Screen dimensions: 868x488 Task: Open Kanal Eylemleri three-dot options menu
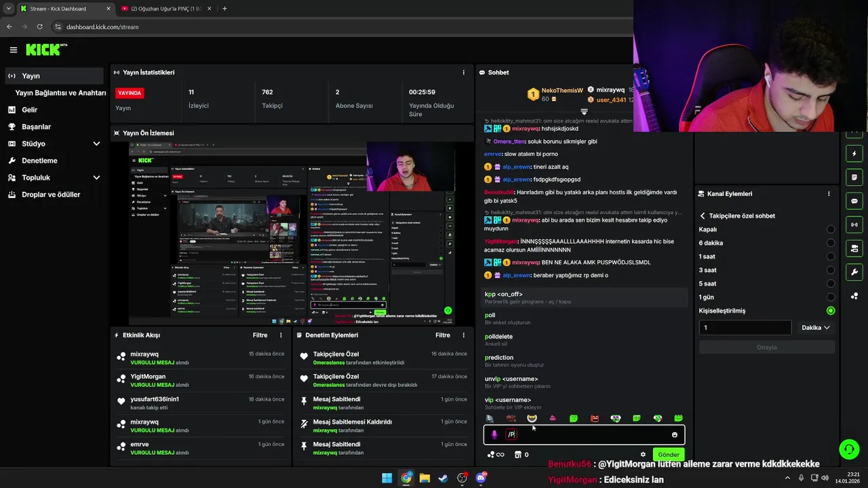(829, 194)
